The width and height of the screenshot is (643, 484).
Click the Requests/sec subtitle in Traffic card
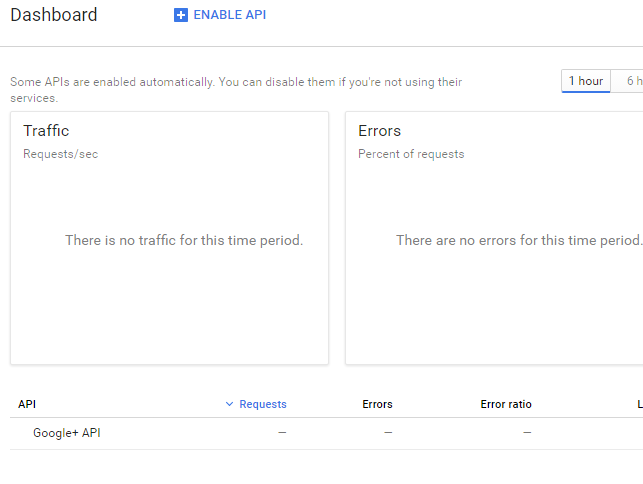point(60,154)
